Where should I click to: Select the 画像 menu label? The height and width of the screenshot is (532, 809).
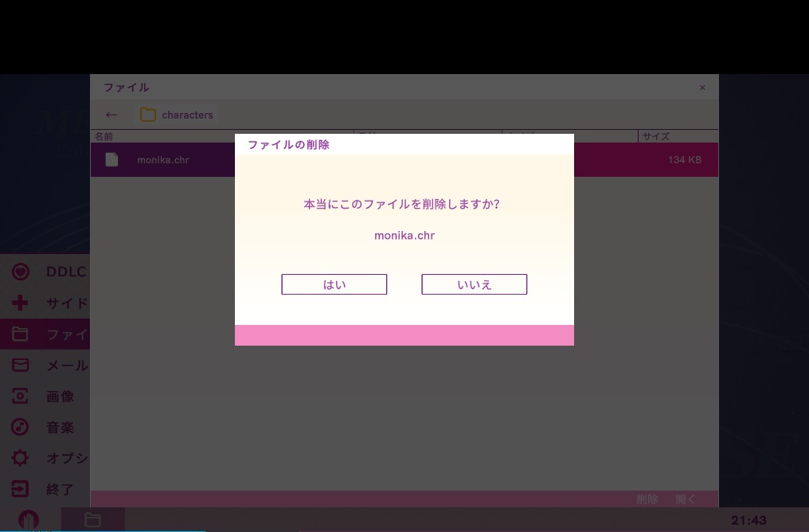click(x=61, y=397)
